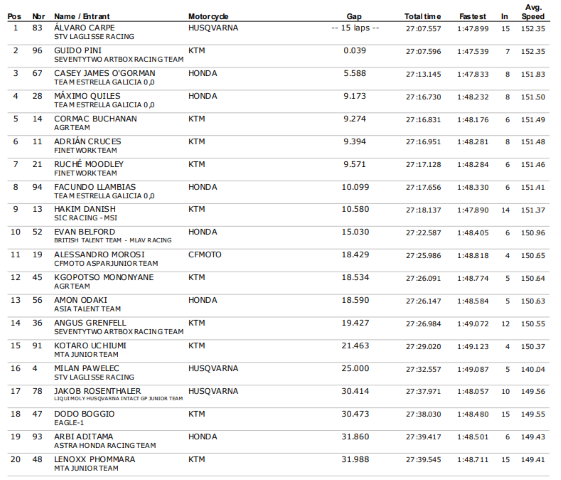Select rider name MÁXIMO QUILES
The width and height of the screenshot is (561, 480).
click(x=87, y=96)
